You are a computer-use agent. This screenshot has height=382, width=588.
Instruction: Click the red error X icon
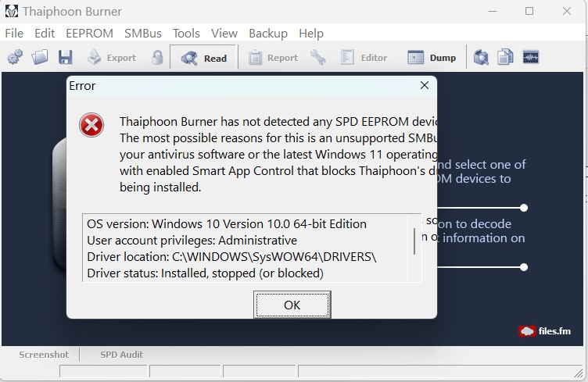tap(91, 125)
